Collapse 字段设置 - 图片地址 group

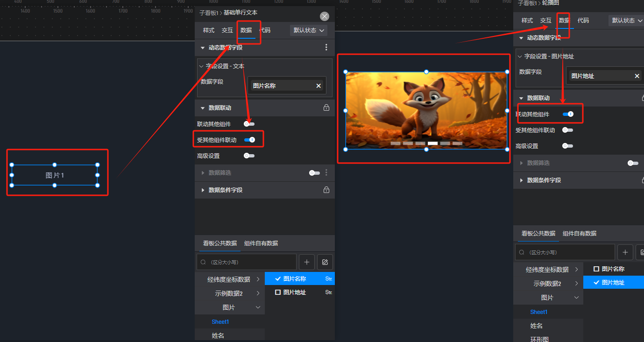click(x=520, y=57)
